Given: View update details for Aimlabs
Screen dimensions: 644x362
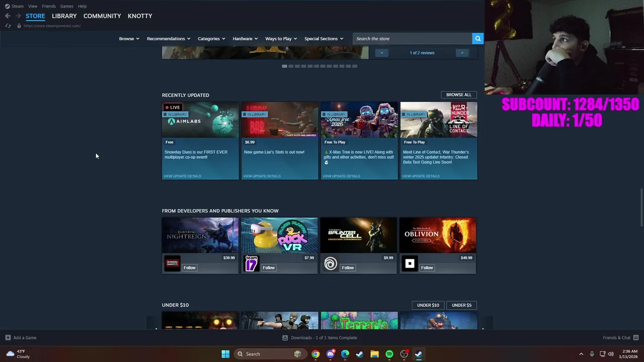Looking at the screenshot, I should (x=182, y=176).
